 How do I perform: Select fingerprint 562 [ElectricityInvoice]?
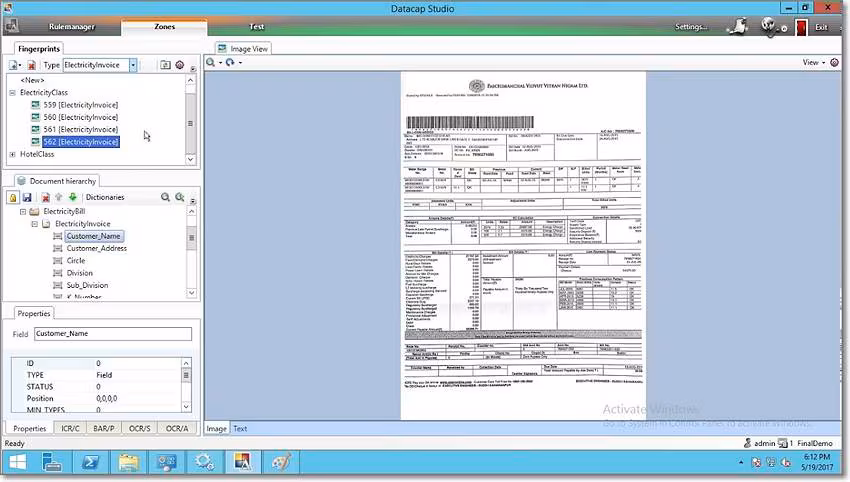81,142
